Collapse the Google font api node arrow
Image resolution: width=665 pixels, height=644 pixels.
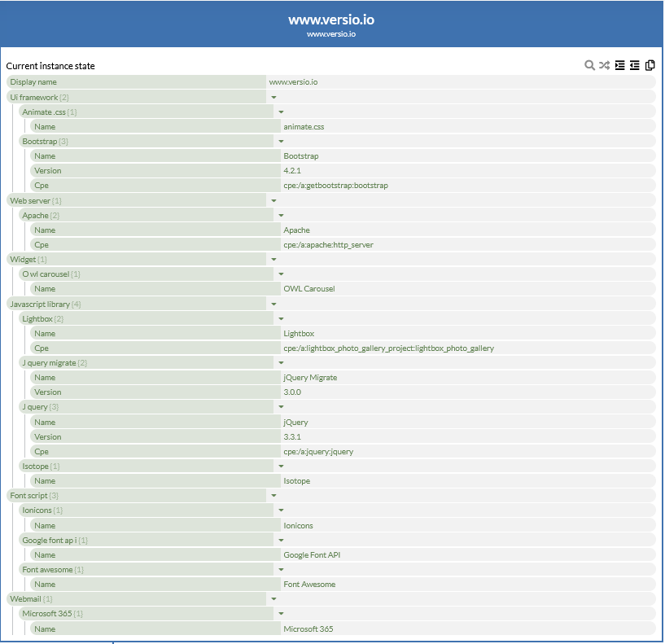[281, 540]
